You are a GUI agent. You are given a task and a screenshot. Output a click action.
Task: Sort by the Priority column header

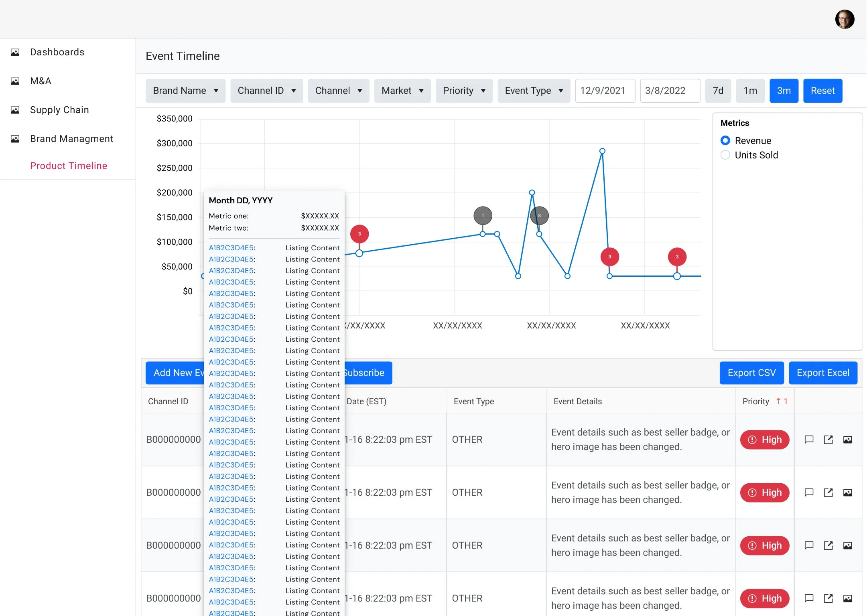765,401
